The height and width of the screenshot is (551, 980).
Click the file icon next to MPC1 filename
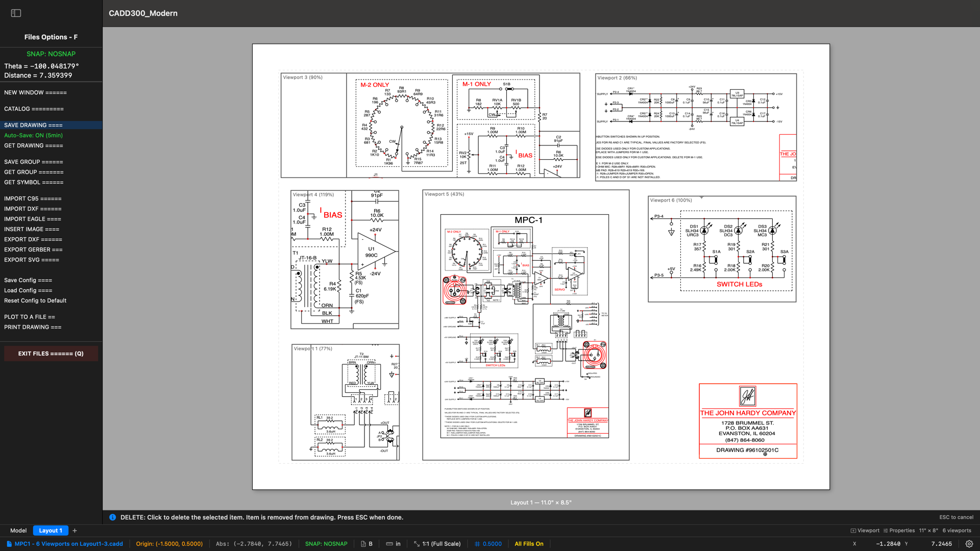(9, 544)
